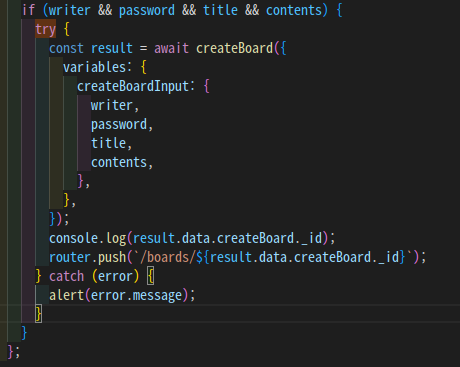
Task: Click the 'catch' keyword
Action: pyautogui.click(x=66, y=276)
